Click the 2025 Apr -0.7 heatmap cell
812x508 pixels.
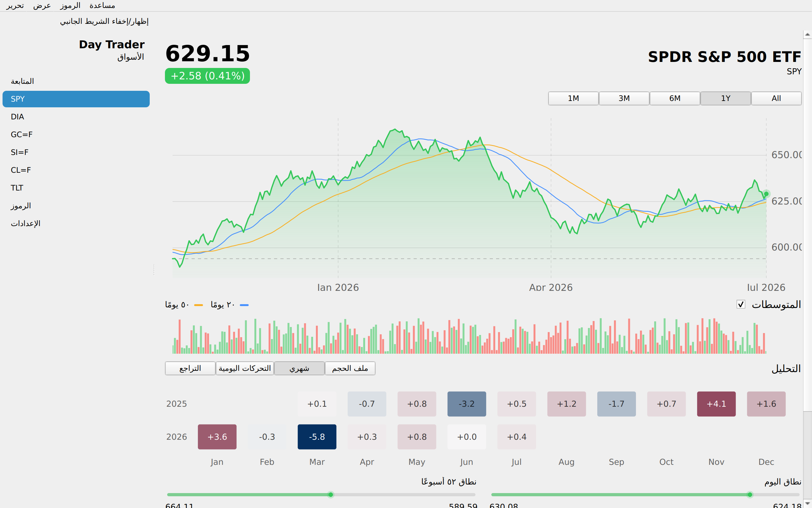point(367,404)
